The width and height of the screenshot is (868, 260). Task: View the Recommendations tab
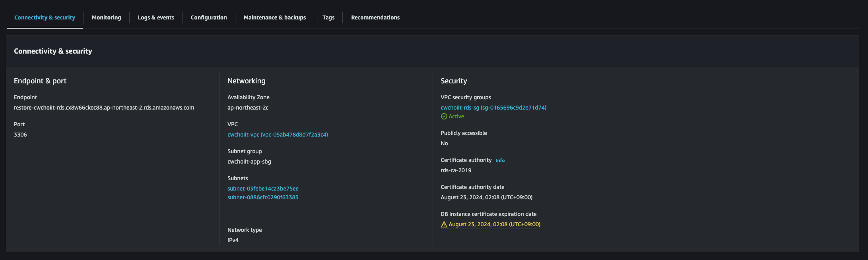375,17
